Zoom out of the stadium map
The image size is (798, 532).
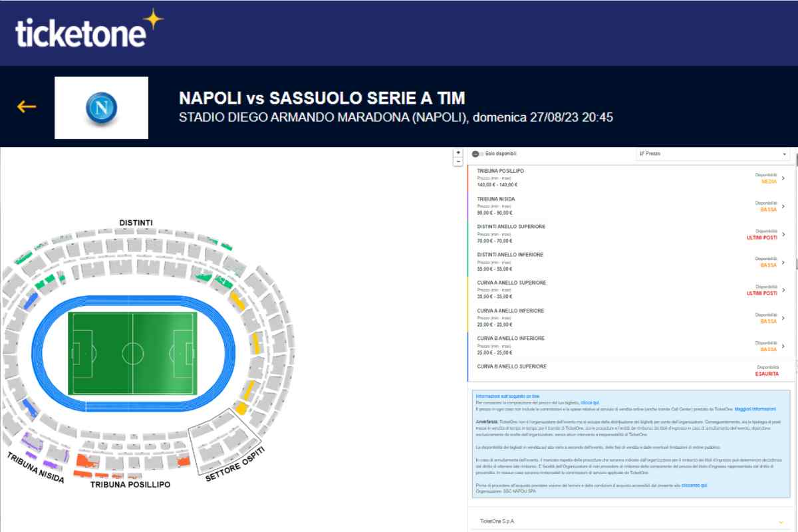tap(458, 162)
